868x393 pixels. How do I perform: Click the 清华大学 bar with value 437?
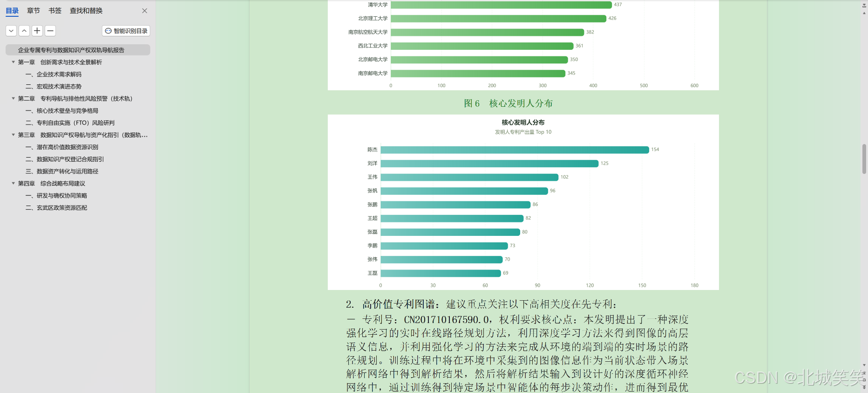coord(501,5)
